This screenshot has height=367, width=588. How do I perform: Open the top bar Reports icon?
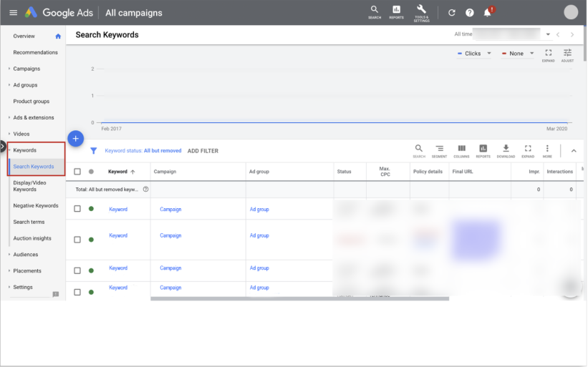[396, 12]
